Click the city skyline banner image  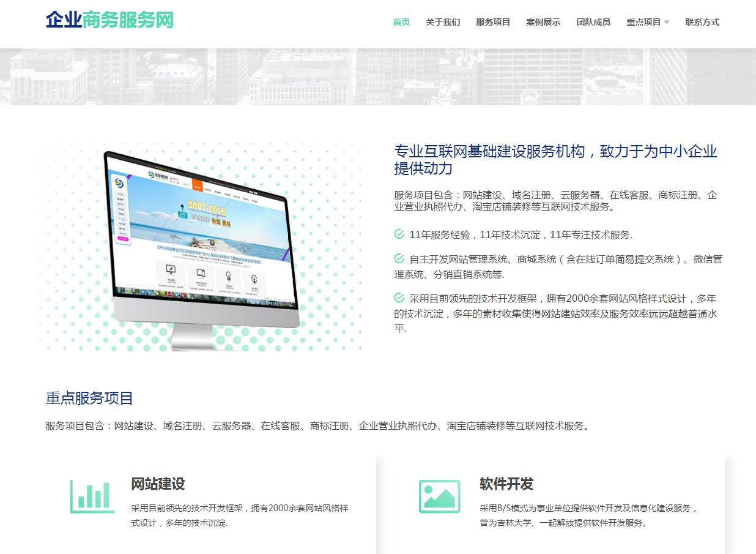click(378, 77)
